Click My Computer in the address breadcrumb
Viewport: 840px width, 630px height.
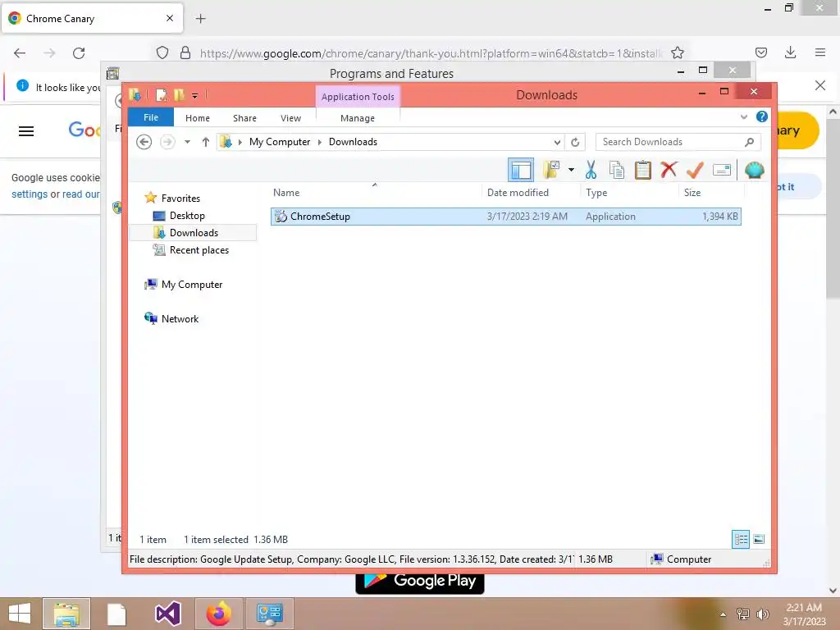tap(280, 142)
